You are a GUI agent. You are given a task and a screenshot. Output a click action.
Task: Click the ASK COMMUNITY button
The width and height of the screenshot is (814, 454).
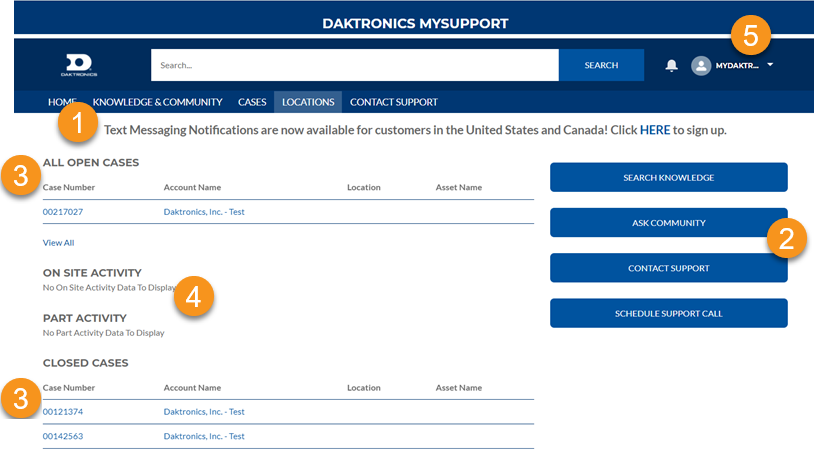point(668,223)
